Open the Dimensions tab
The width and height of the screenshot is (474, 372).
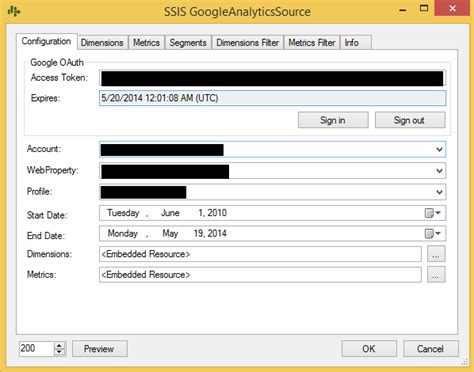pos(102,43)
